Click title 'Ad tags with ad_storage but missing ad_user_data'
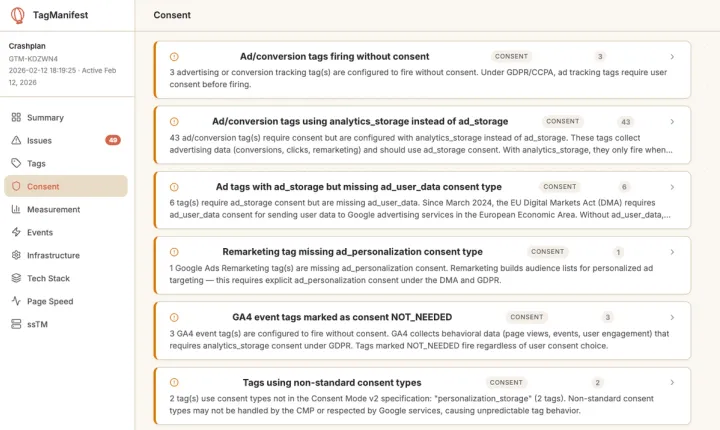 [x=359, y=187]
